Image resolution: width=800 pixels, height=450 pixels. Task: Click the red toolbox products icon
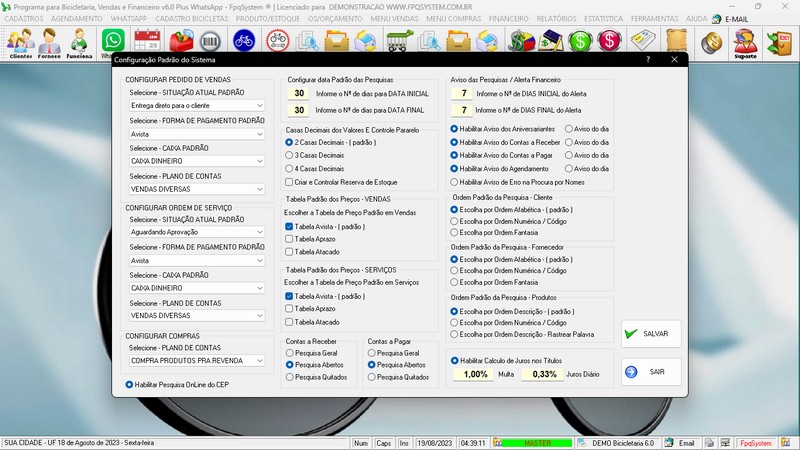(181, 41)
